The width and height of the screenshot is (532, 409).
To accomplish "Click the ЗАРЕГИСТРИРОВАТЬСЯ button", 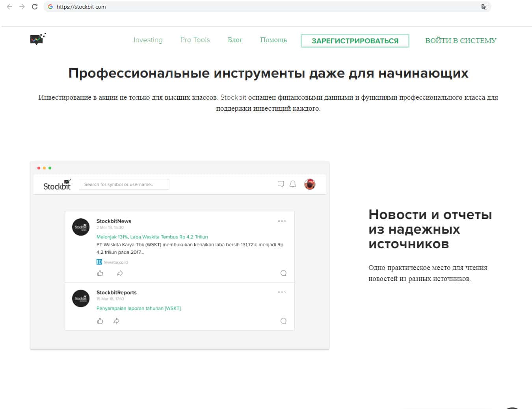I will [x=355, y=41].
